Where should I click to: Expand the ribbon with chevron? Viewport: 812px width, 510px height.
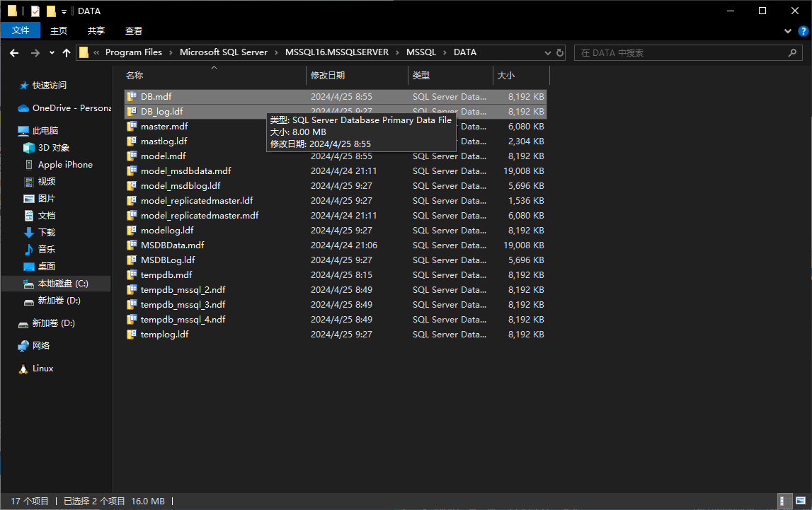tap(788, 31)
